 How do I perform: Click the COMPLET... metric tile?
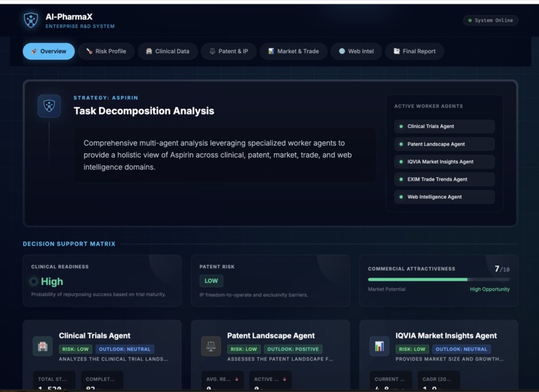[x=102, y=381]
